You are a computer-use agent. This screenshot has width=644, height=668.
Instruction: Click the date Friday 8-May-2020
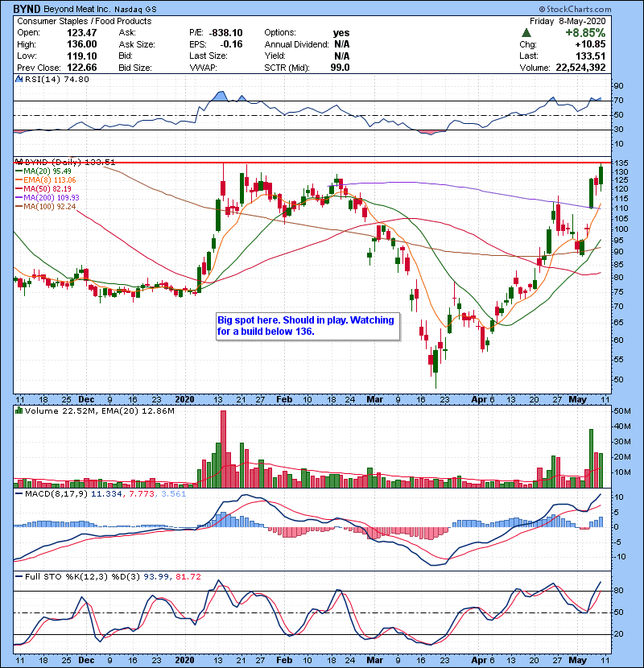[x=568, y=21]
